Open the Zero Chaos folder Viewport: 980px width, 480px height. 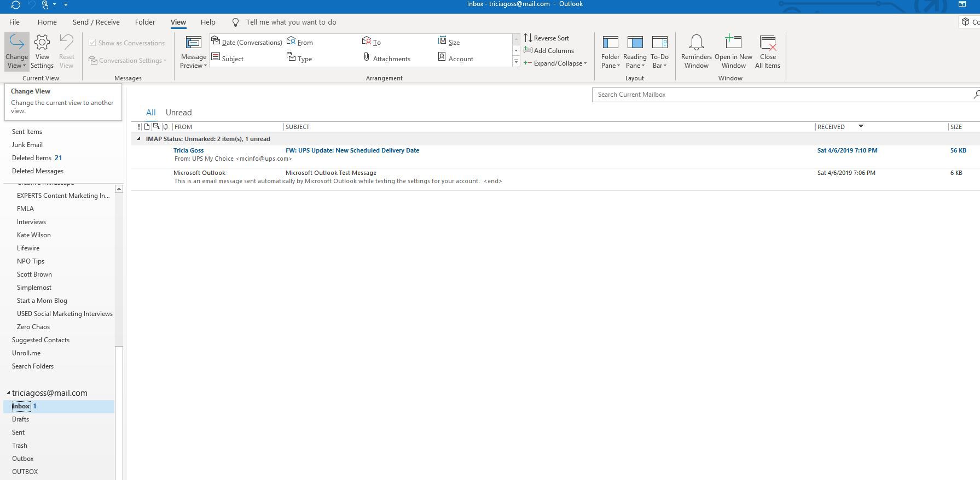click(x=33, y=327)
